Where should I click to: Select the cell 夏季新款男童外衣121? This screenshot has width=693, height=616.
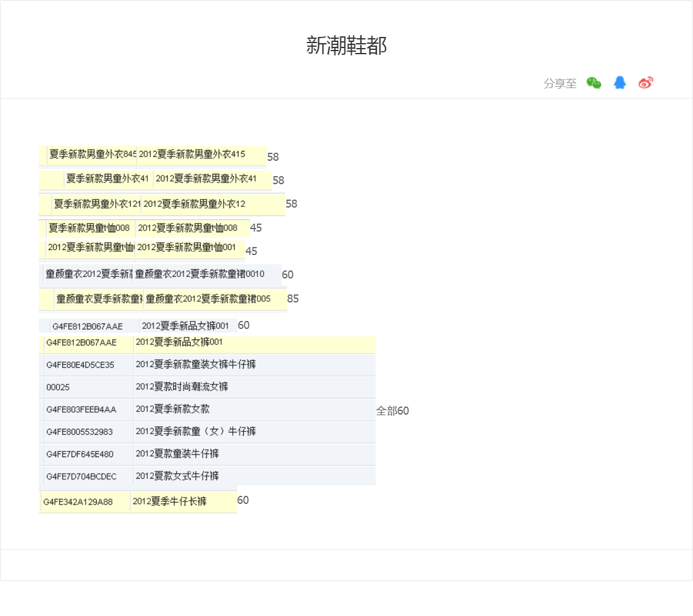point(97,204)
